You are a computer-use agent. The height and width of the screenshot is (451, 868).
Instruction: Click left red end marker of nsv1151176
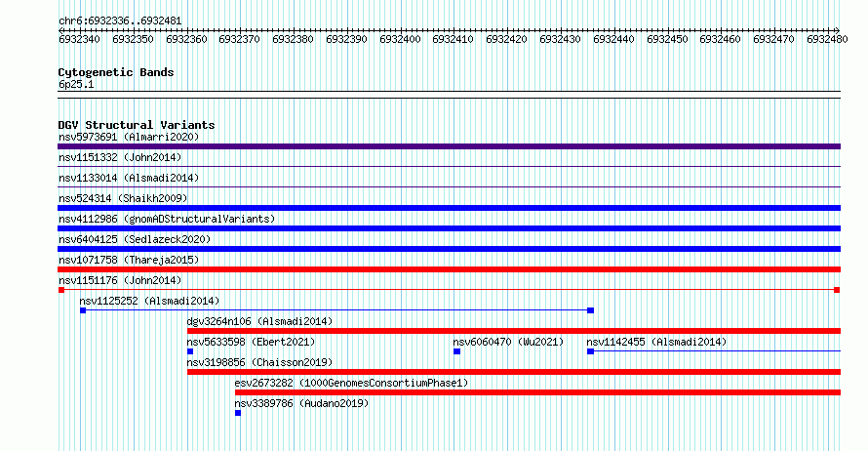click(x=61, y=290)
